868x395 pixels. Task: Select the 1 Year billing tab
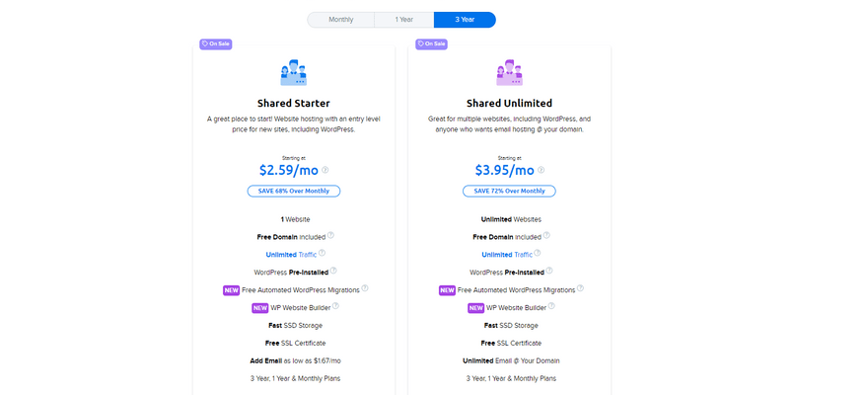404,20
